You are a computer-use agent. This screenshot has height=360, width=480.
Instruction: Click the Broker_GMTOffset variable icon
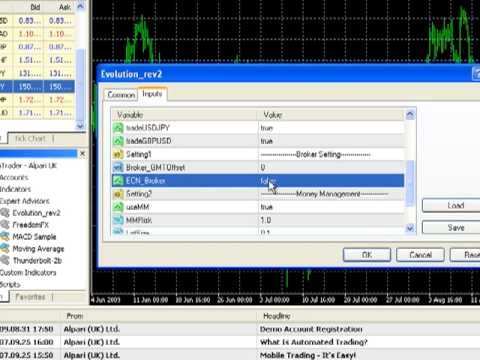[118, 167]
